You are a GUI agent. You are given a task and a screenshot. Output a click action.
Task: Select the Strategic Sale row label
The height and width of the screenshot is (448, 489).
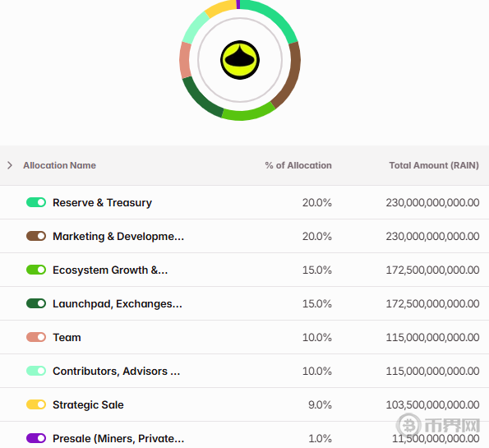(88, 404)
